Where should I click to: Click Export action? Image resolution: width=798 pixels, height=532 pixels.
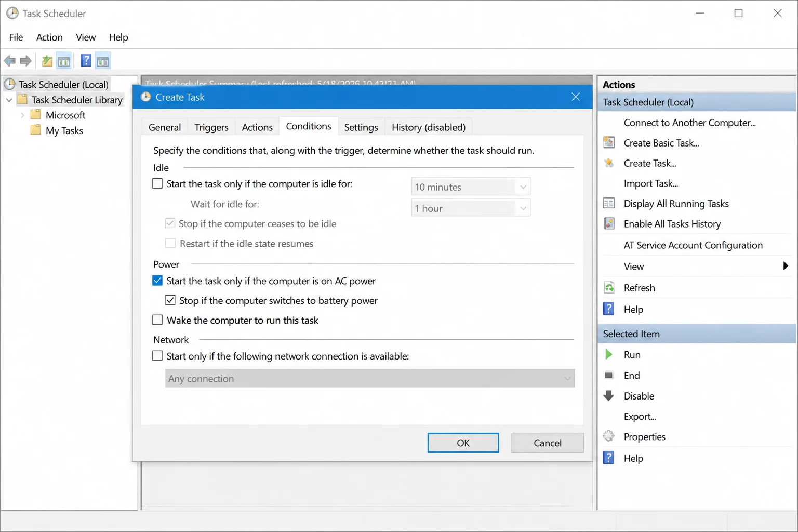click(x=640, y=416)
